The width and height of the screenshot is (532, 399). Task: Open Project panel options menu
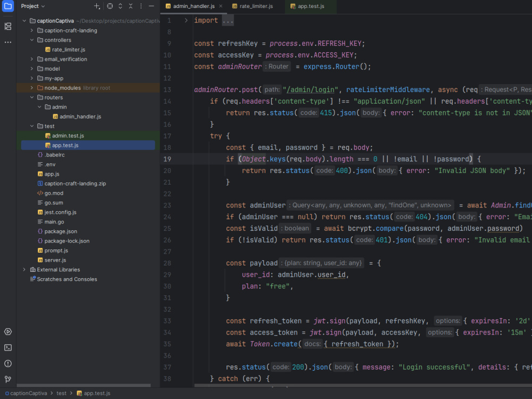click(x=141, y=6)
